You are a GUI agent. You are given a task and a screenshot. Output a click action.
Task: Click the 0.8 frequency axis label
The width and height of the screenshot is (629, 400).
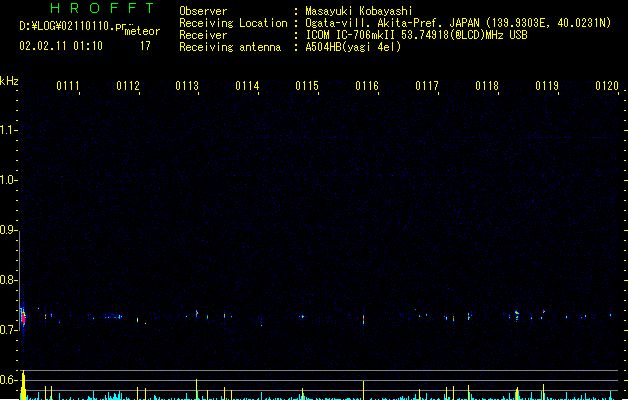[8, 280]
